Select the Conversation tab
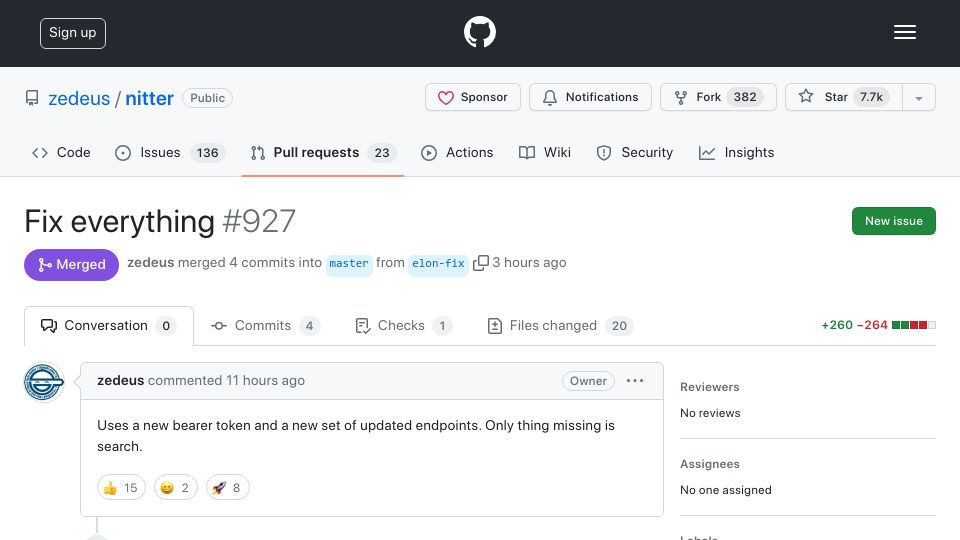960x540 pixels. pos(109,326)
